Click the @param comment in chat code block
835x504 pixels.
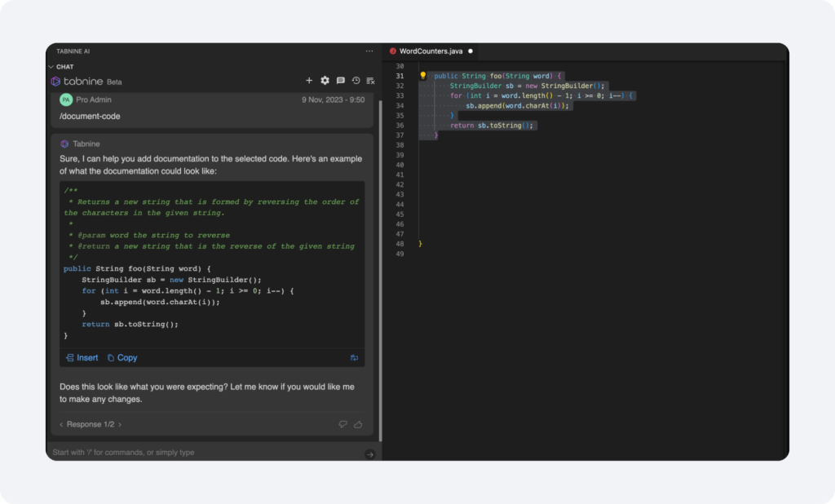pos(150,236)
